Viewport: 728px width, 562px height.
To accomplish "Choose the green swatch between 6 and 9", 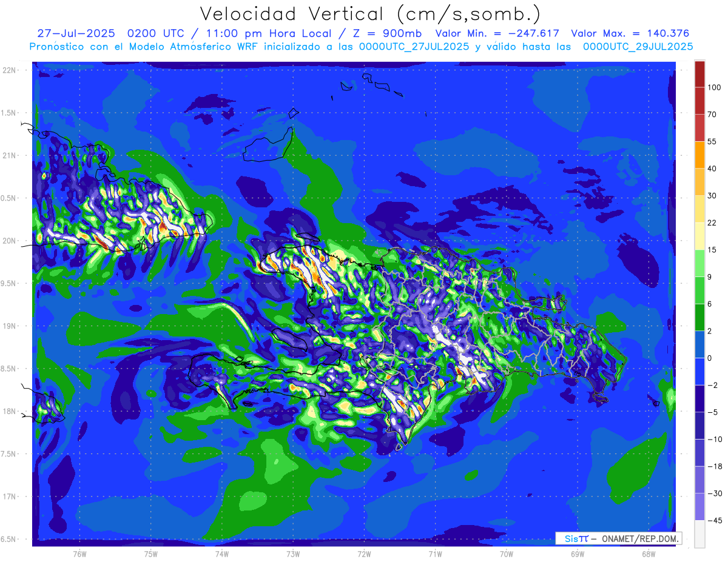I will point(699,290).
